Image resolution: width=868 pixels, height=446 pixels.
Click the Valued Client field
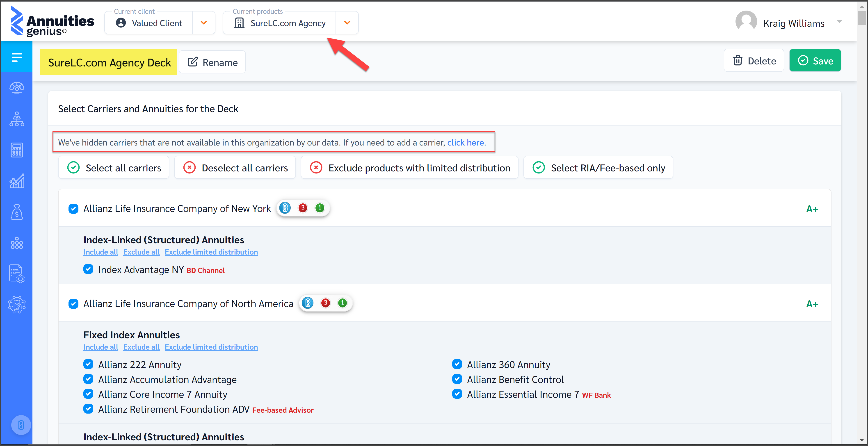pos(148,23)
